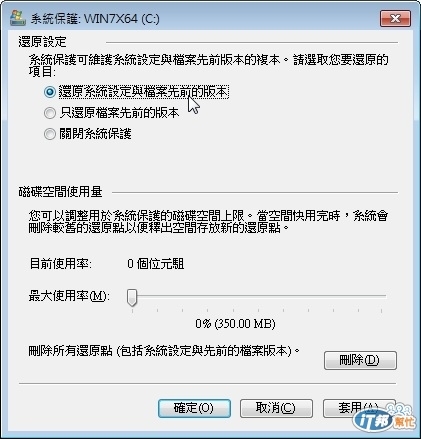Click the 0 個位元組 current usage value
The width and height of the screenshot is (421, 439).
tap(155, 264)
